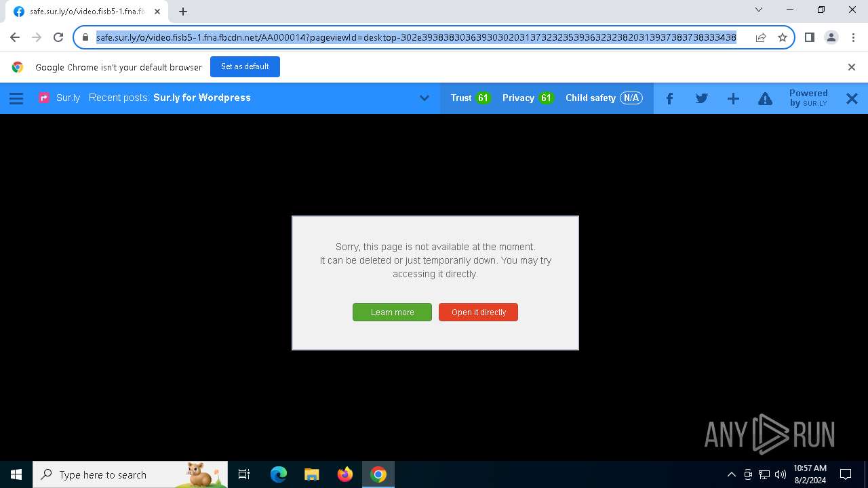
Task: View site information via lock icon
Action: point(85,37)
